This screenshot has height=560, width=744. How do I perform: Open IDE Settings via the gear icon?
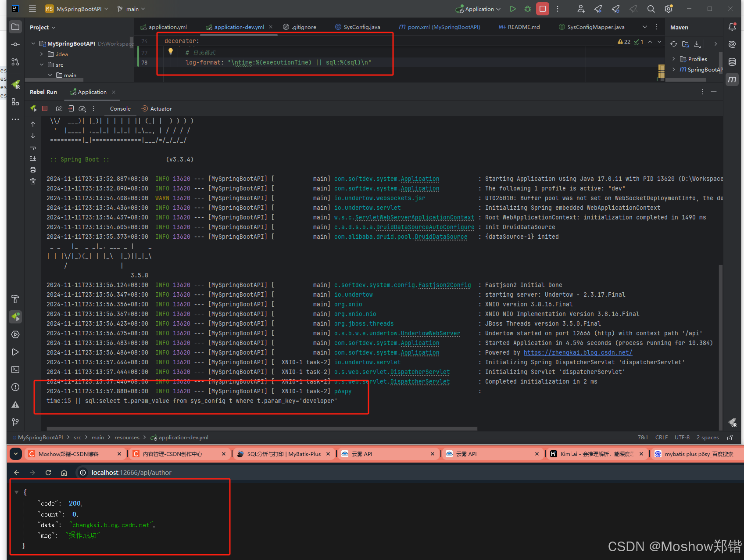[x=668, y=9]
